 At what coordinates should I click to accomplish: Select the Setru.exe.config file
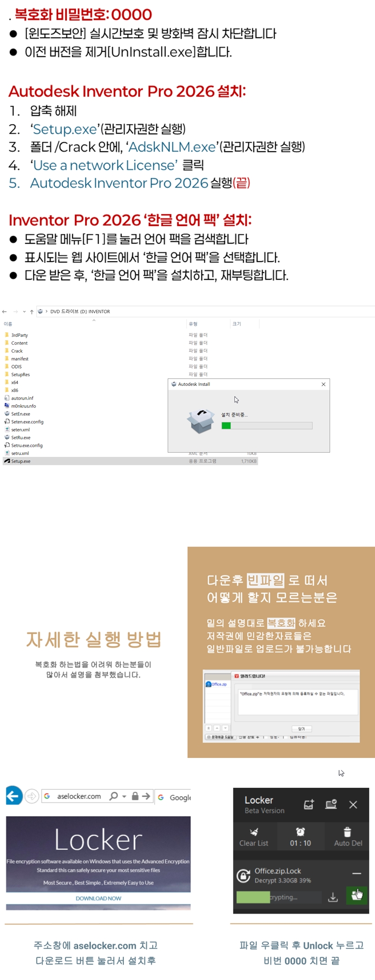click(x=24, y=445)
